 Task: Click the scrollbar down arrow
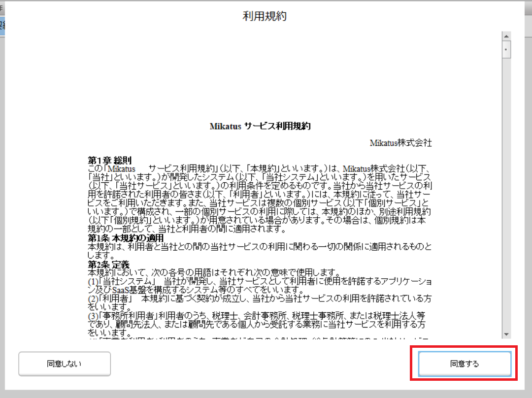click(506, 334)
